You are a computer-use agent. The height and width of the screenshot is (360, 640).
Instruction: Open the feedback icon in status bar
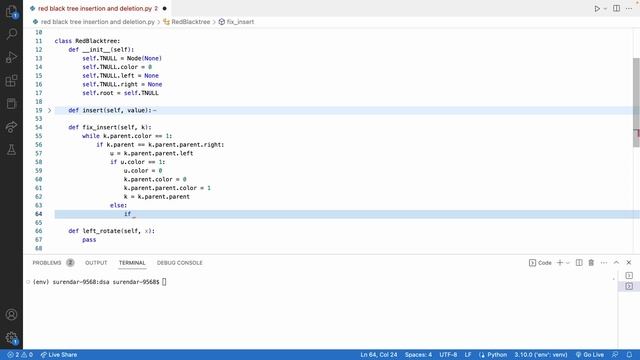(x=615, y=355)
